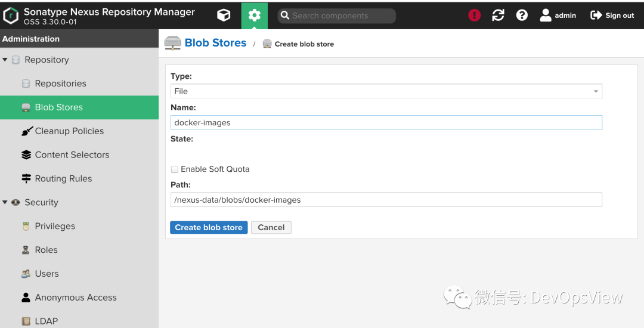Click the Blob Stores drive icon in sidebar
Image resolution: width=644 pixels, height=328 pixels.
click(x=26, y=107)
